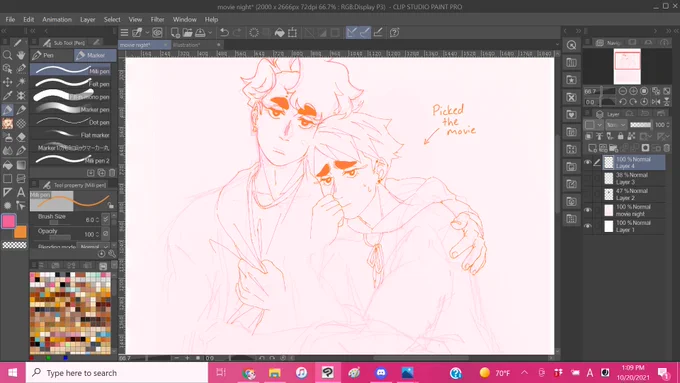This screenshot has height=383, width=680.
Task: Flip horizontal icon in Navigator panel
Action: coord(656,101)
